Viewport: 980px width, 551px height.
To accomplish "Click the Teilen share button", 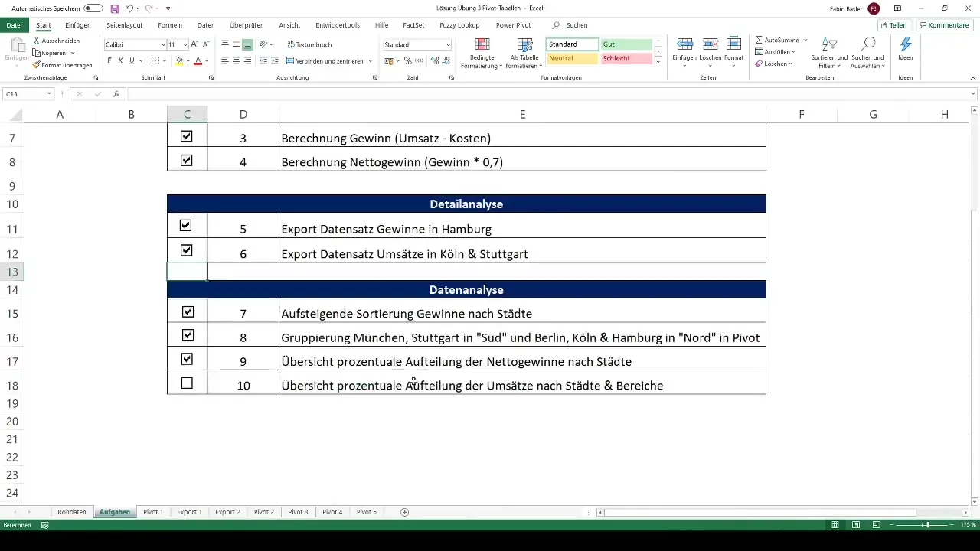I will (x=893, y=25).
